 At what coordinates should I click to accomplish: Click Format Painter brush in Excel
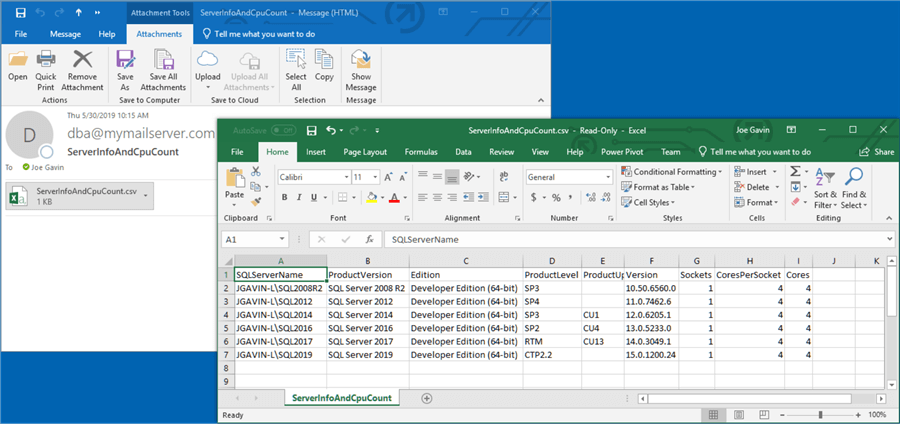(256, 201)
